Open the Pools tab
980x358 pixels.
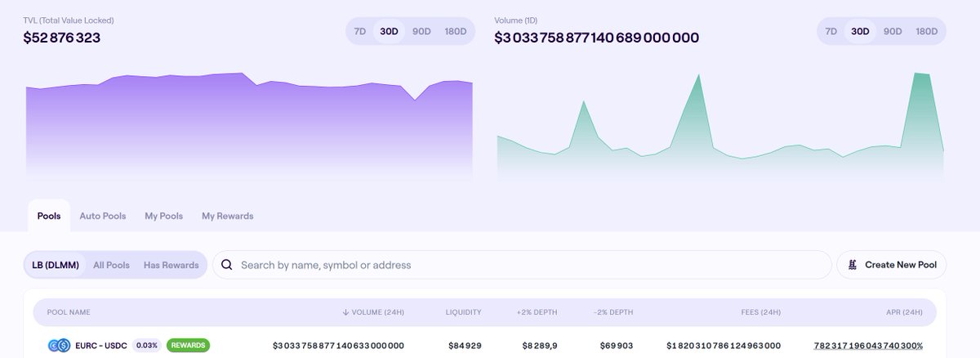coord(49,216)
